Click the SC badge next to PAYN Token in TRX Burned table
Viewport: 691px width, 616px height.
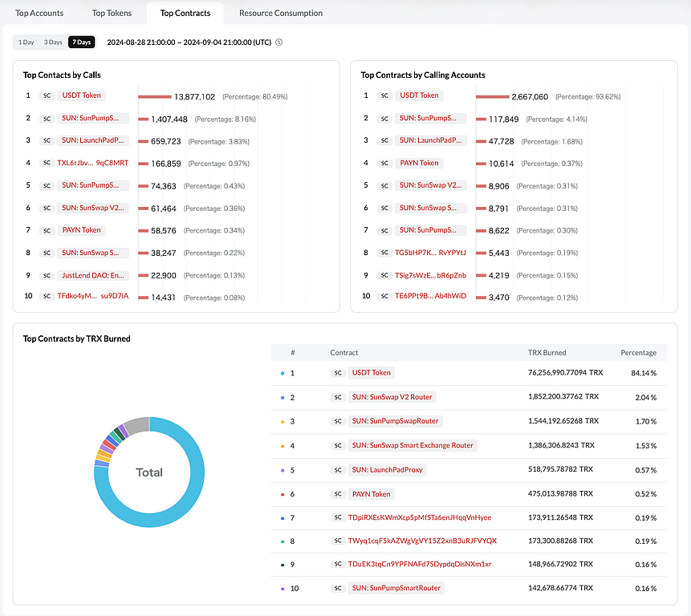337,494
